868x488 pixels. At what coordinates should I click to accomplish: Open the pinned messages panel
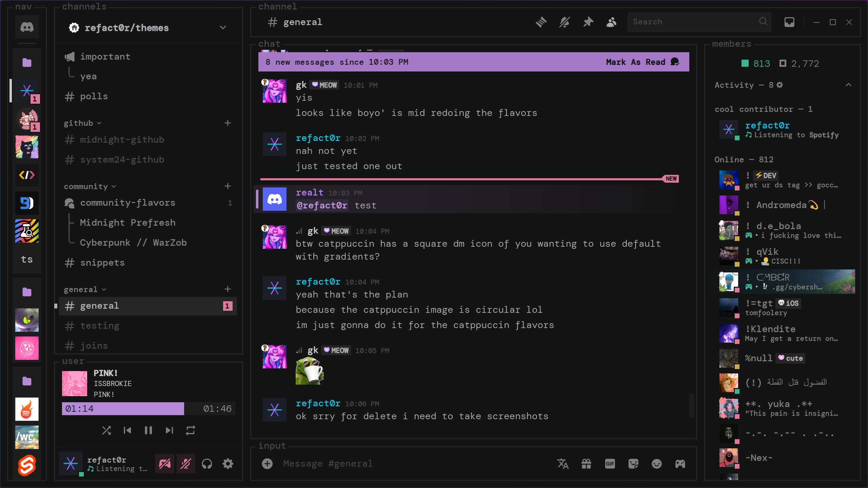click(x=588, y=22)
